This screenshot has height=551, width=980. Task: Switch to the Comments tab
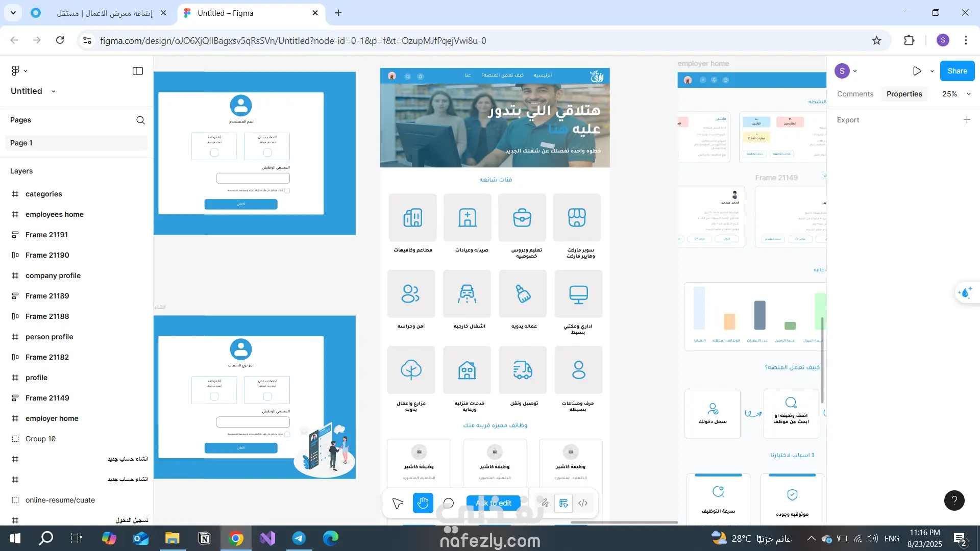tap(855, 94)
